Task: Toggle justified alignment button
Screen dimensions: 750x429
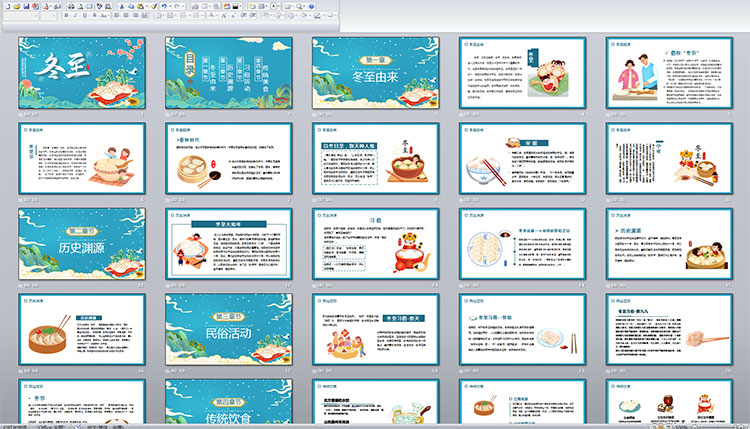Action: pos(144,16)
